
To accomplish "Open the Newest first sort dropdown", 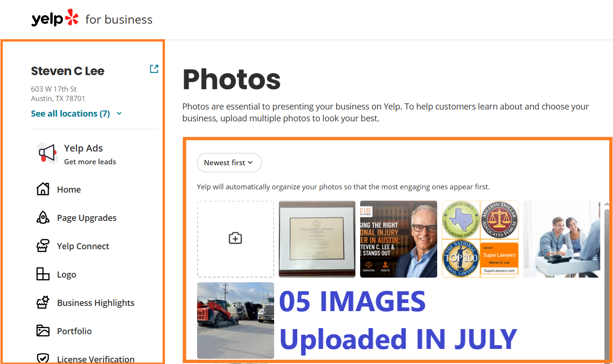I will [229, 162].
